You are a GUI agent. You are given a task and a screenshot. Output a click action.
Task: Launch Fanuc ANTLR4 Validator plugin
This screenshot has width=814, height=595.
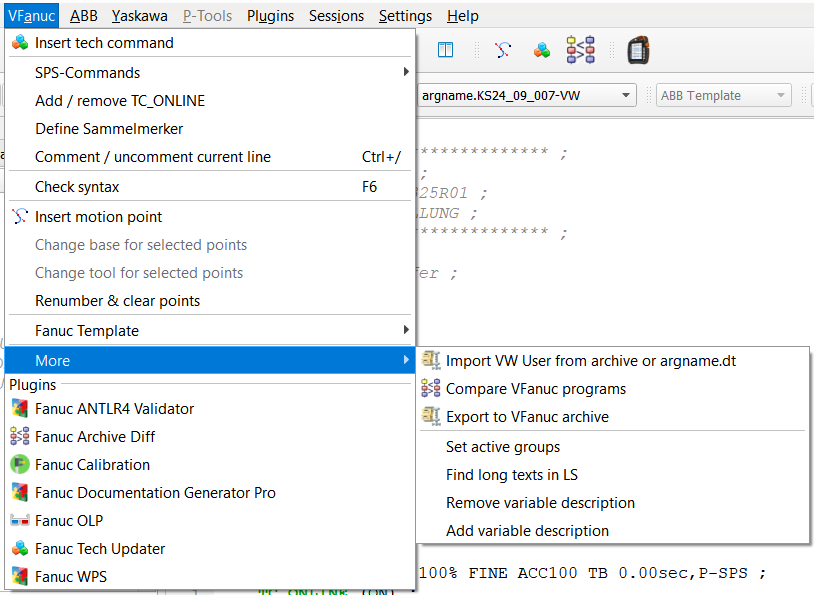click(x=210, y=409)
